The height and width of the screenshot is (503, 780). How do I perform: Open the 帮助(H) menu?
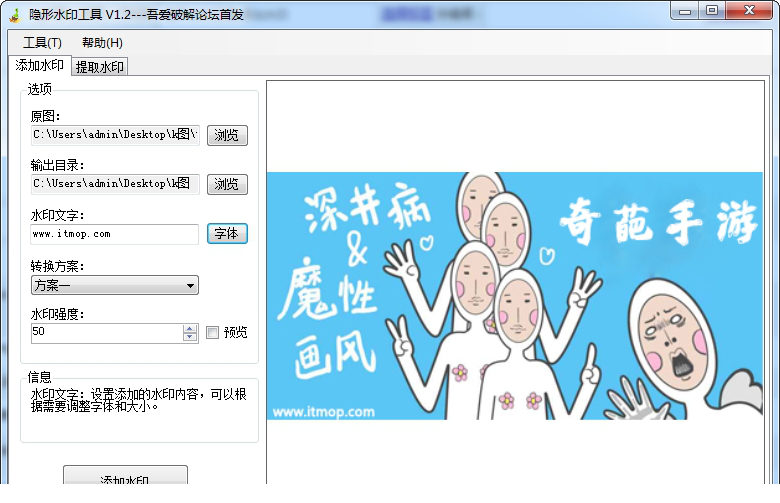click(102, 43)
